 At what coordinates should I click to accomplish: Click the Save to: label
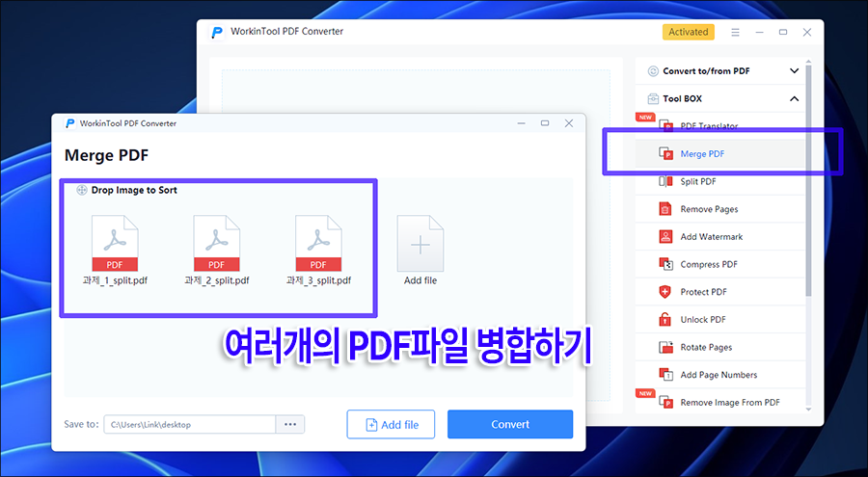(81, 424)
